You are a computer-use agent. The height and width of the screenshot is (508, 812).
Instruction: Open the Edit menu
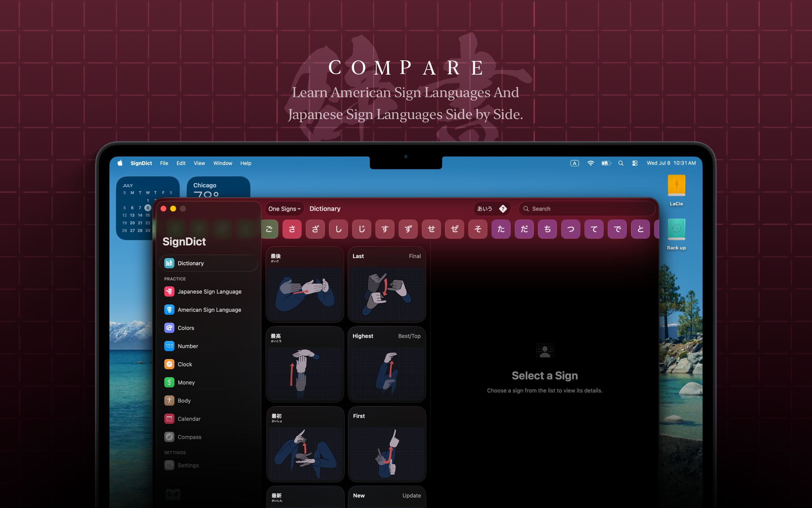click(181, 163)
